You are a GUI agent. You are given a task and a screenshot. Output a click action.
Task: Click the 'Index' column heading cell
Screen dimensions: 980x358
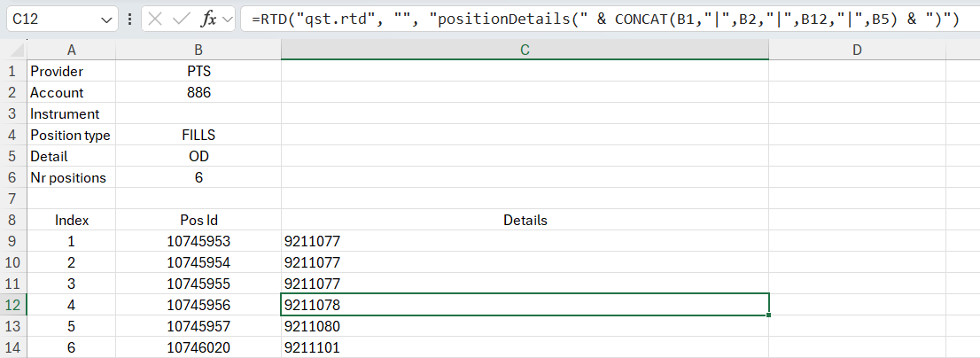[71, 220]
